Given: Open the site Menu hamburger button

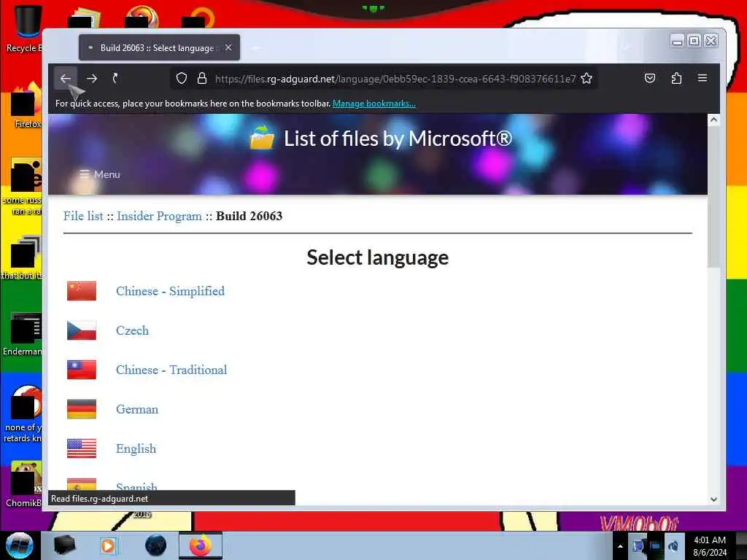Looking at the screenshot, I should click(x=100, y=174).
